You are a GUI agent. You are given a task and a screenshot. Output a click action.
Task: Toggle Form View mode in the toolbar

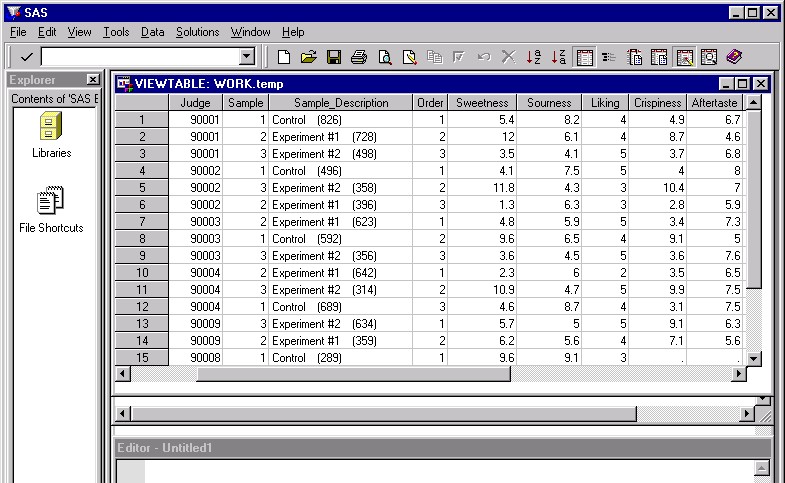608,57
